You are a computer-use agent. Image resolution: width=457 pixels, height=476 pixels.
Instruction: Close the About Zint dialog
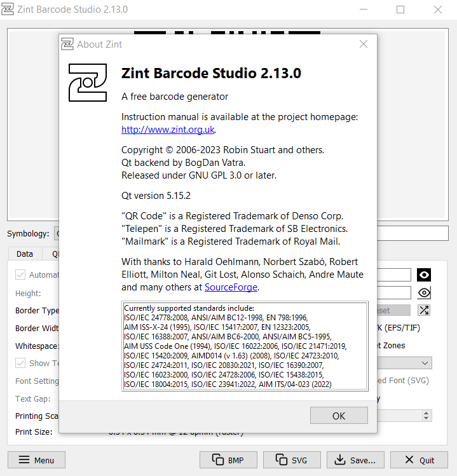pyautogui.click(x=364, y=44)
